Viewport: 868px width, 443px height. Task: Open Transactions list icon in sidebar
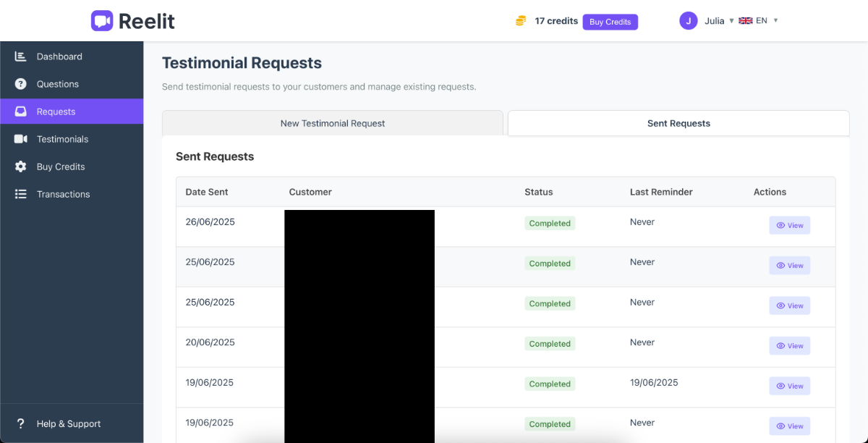(21, 194)
